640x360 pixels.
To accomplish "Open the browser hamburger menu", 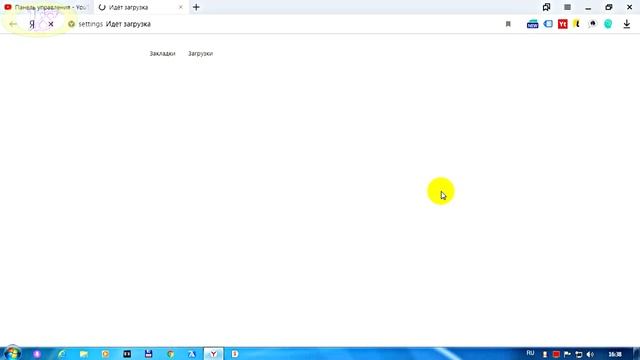I will pos(567,7).
